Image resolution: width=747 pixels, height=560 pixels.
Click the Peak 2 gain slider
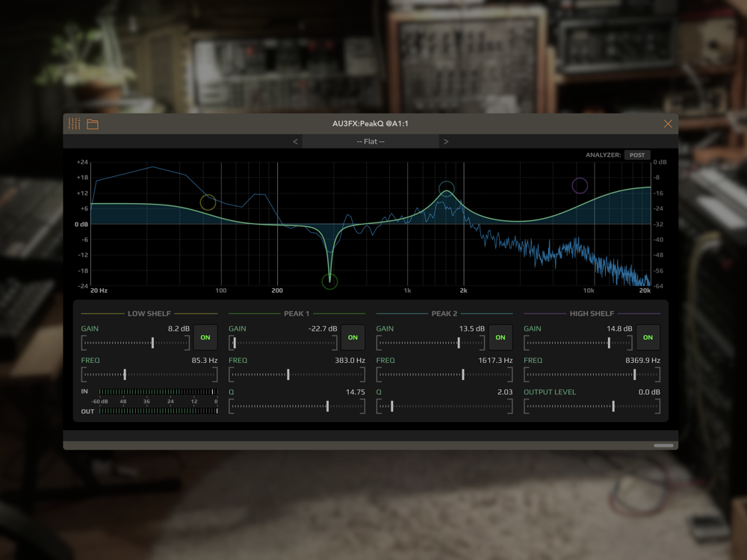pos(431,343)
